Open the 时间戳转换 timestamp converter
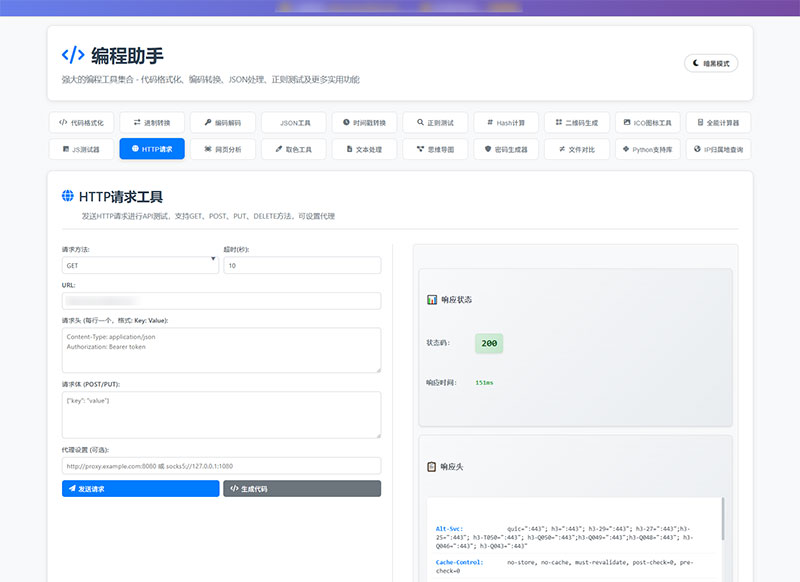This screenshot has width=800, height=582. pos(364,122)
